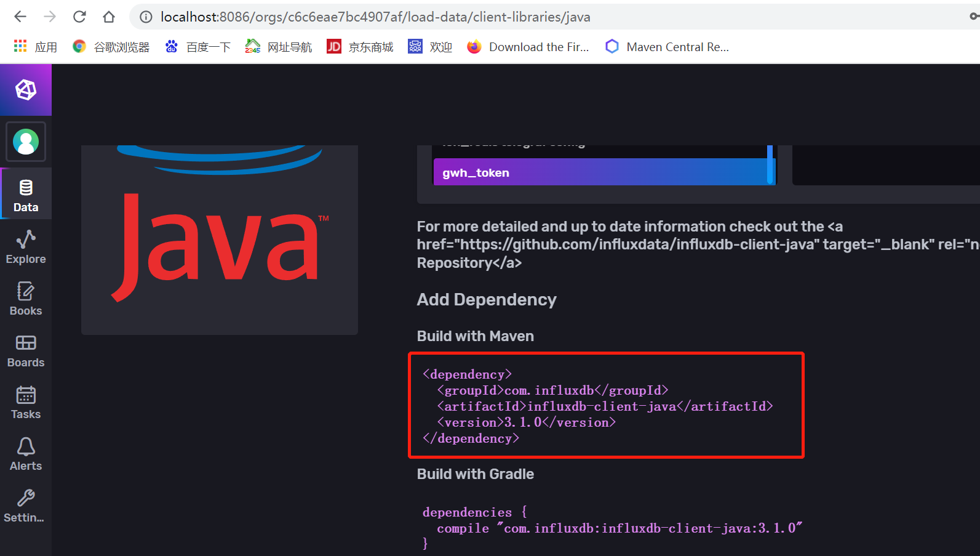Click the browser back arrow
The height and width of the screenshot is (556, 980).
coord(20,17)
